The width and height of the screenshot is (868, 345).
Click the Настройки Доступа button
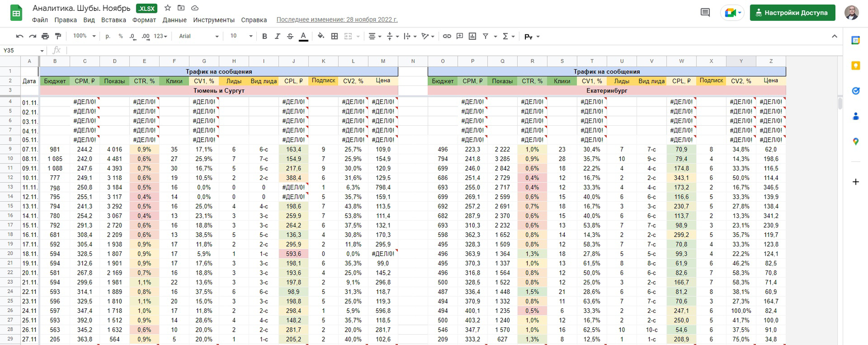point(793,12)
